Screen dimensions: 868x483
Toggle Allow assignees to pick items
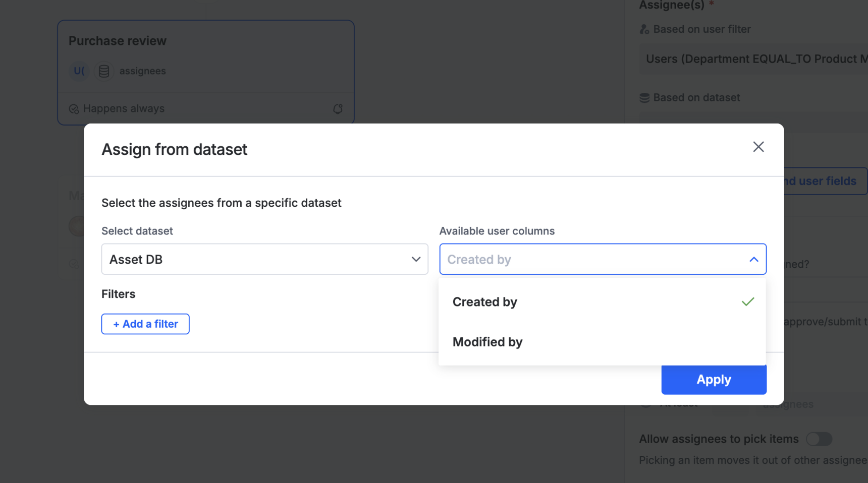(x=819, y=439)
